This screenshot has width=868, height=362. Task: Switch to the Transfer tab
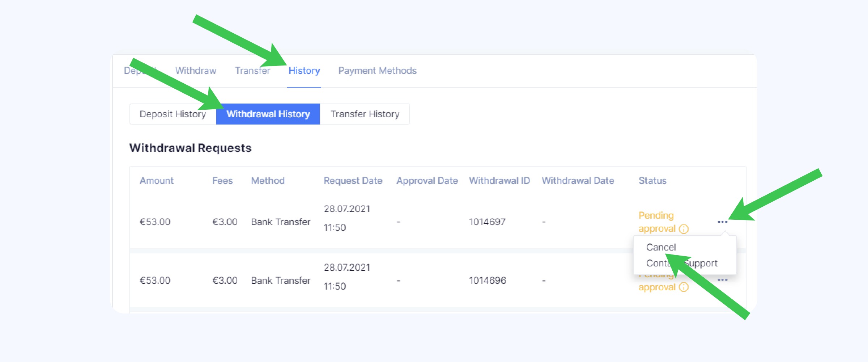252,71
